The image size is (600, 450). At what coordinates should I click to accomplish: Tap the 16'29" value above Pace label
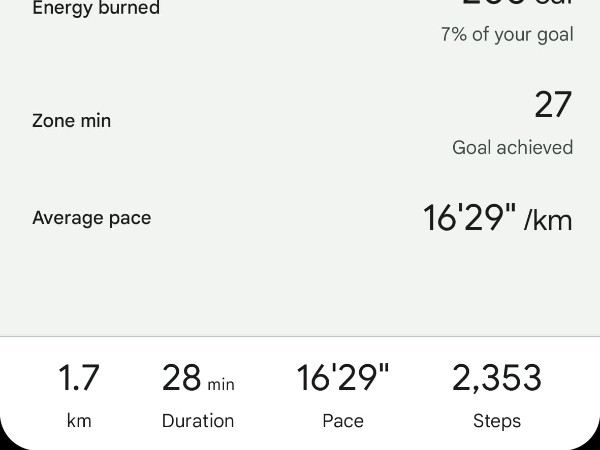[343, 379]
